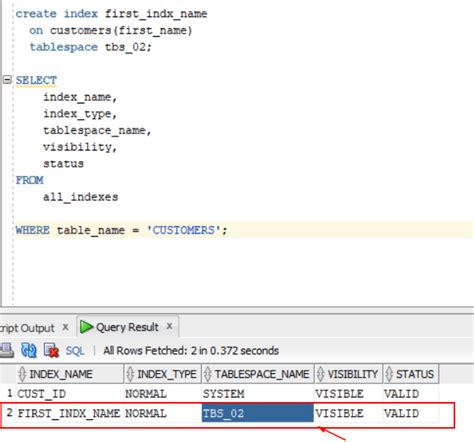Collapse the SELECT statement code fold
This screenshot has width=474, height=442.
[x=7, y=80]
